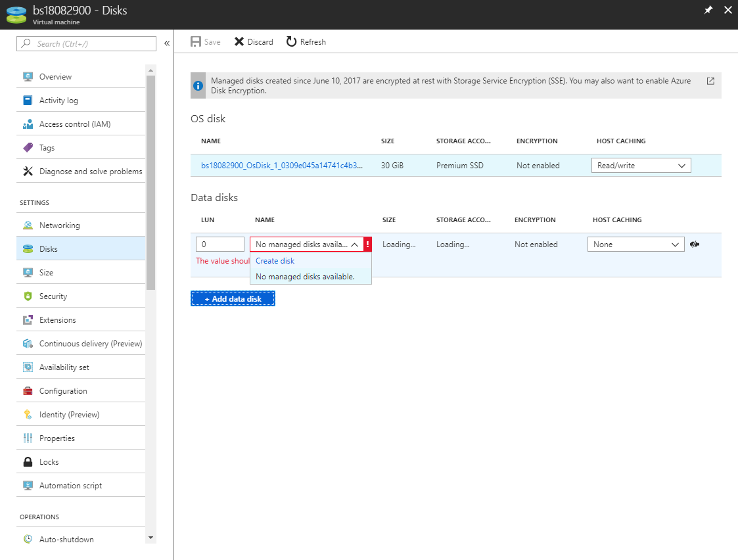Open data disk host caching None dropdown
The width and height of the screenshot is (738, 560).
[635, 245]
